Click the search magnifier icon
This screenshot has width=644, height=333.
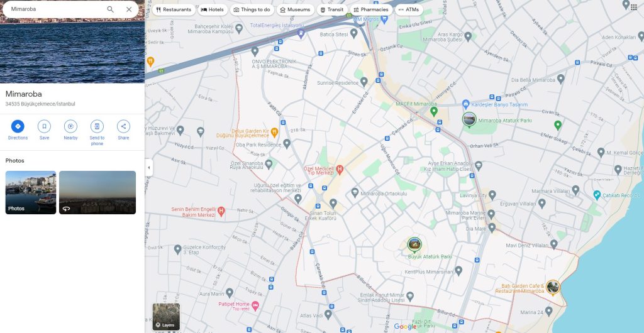click(110, 9)
